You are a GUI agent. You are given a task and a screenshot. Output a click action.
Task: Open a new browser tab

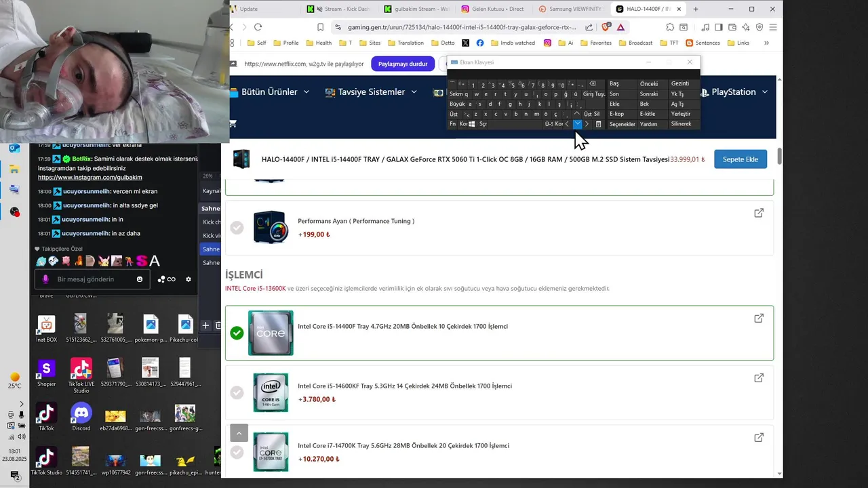click(x=696, y=9)
